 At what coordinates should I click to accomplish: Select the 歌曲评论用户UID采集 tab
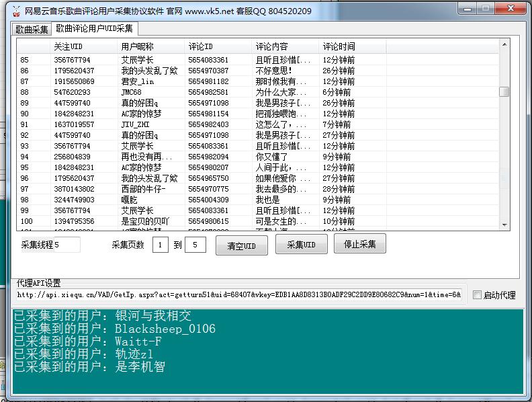(x=94, y=29)
